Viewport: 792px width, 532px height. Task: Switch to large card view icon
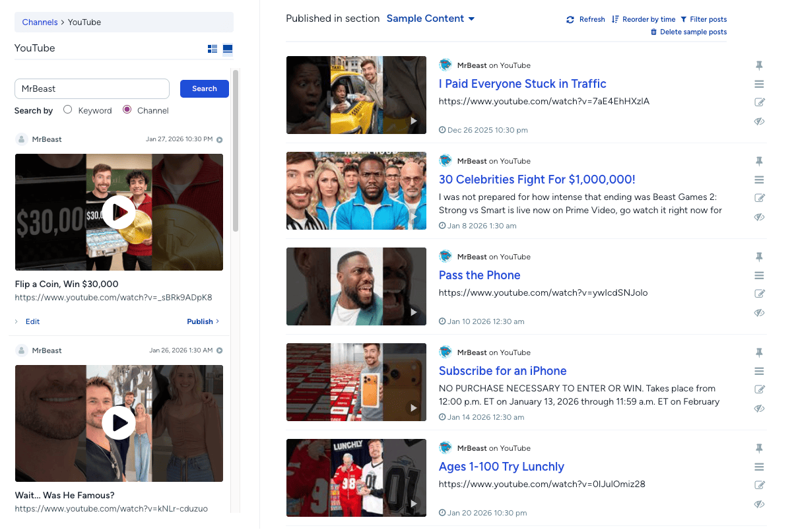[228, 49]
